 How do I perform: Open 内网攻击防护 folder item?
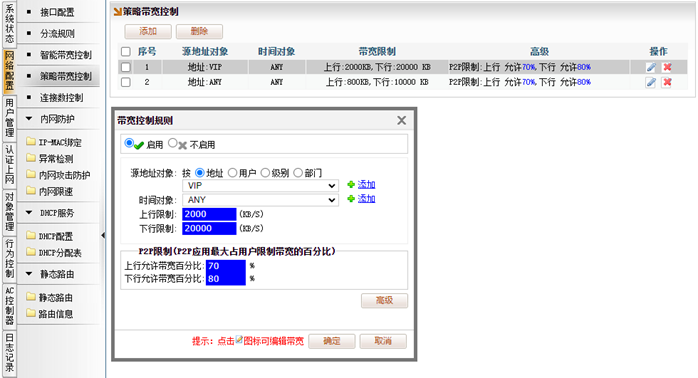click(x=58, y=175)
